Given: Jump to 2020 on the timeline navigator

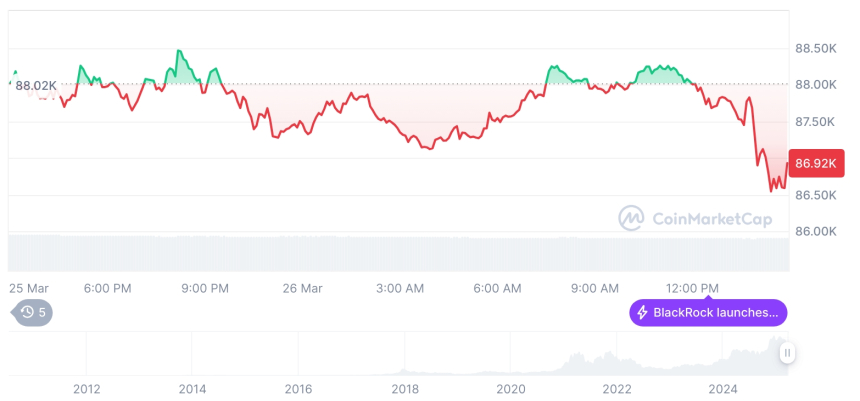Looking at the screenshot, I should tap(510, 389).
